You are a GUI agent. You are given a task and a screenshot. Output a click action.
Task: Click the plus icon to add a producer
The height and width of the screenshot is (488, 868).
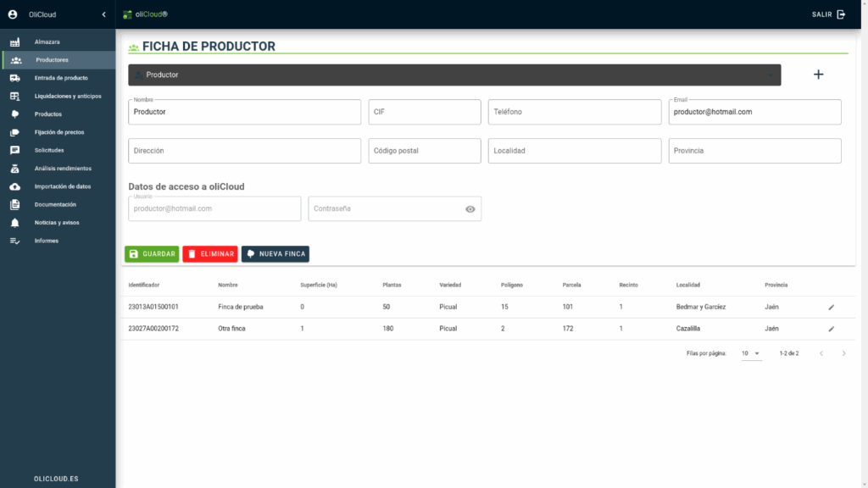[x=818, y=75]
